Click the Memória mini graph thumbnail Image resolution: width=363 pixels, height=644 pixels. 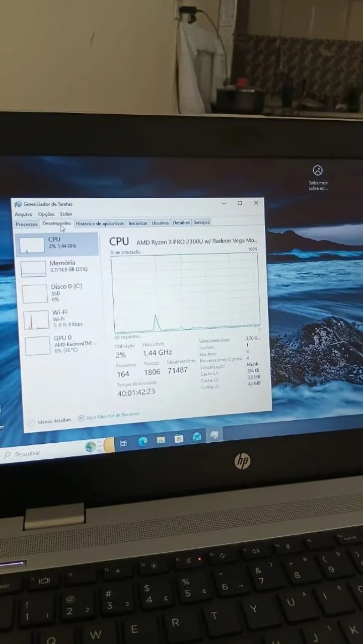[33, 269]
